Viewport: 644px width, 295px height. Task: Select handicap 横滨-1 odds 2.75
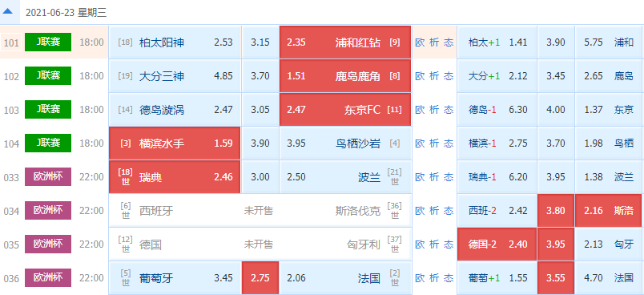click(497, 143)
